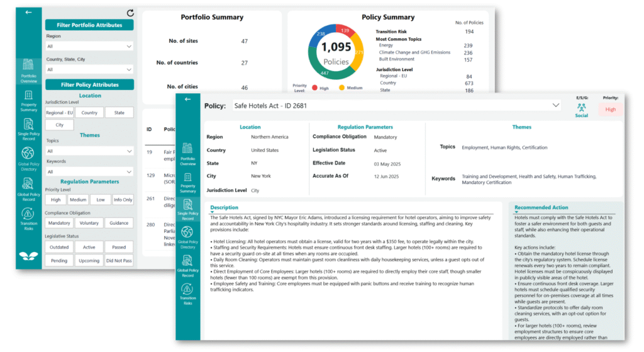Image resolution: width=644 pixels, height=352 pixels.
Task: Open Global Policy Directory in policy record sidebar
Action: pos(187,235)
